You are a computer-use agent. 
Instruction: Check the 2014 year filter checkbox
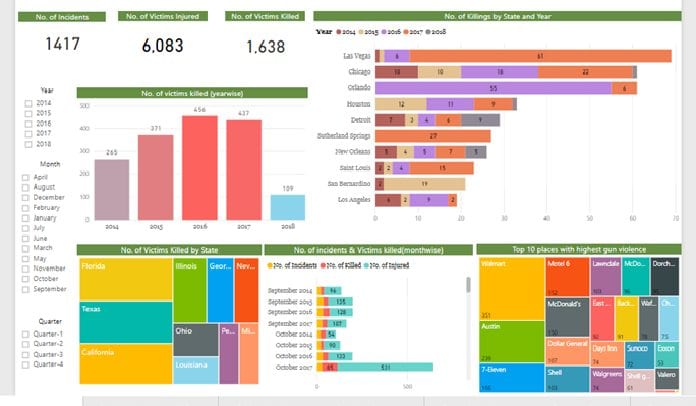[28, 103]
